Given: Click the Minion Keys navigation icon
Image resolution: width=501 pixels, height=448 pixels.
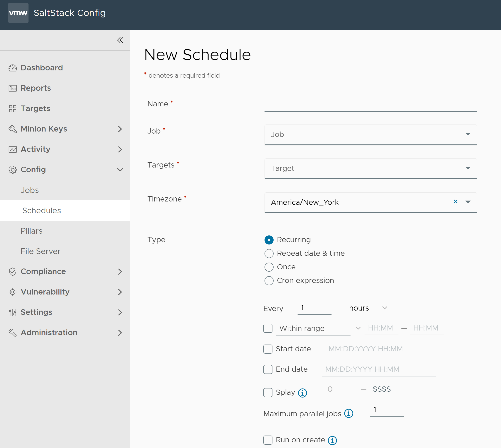Looking at the screenshot, I should click(12, 128).
